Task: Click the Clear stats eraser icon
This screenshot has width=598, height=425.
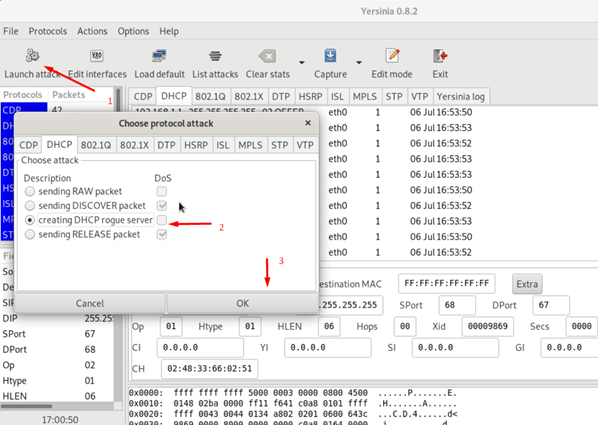Action: [267, 56]
